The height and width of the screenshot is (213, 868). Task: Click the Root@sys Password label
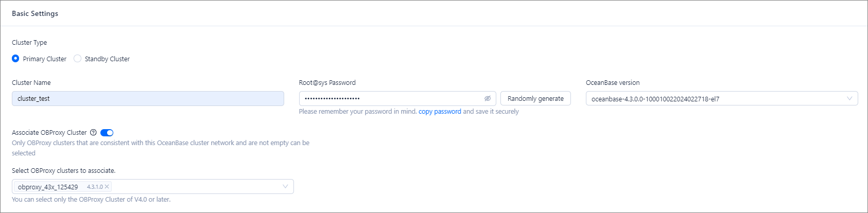click(x=327, y=83)
